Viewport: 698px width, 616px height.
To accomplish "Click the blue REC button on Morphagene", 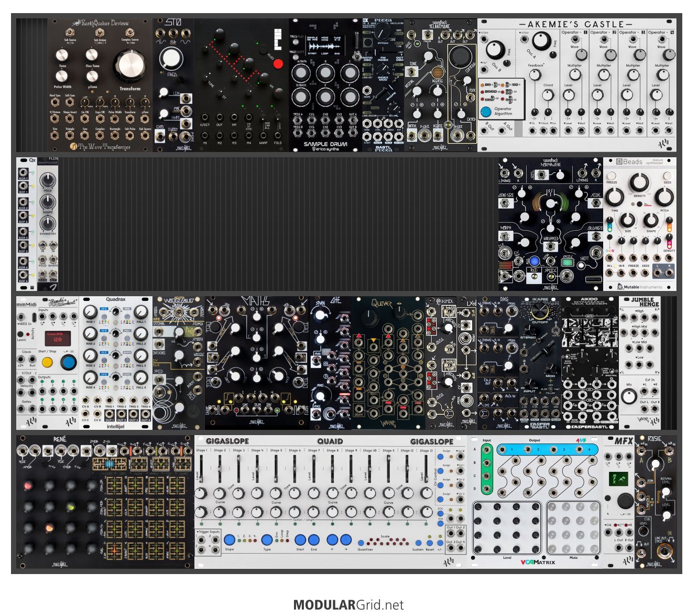I will (x=534, y=261).
